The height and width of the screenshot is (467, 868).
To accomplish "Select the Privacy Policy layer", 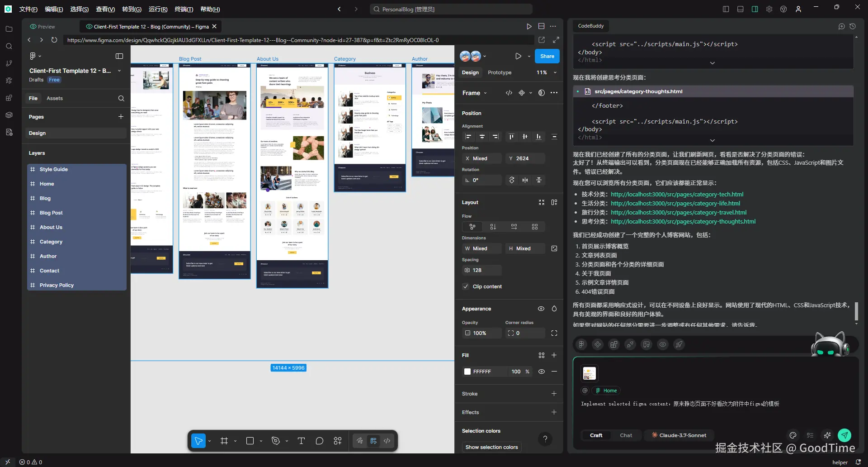I will coord(77,285).
